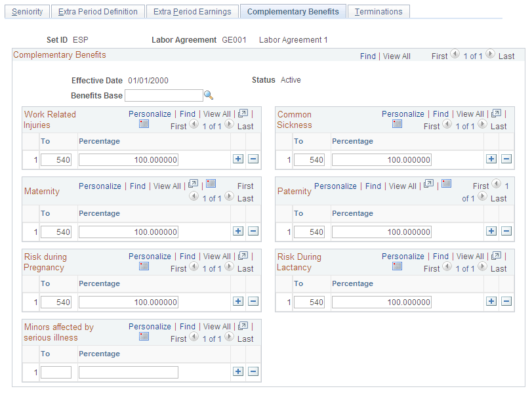Click Find in the Work Related Injuries grid
The width and height of the screenshot is (532, 393).
tap(188, 114)
